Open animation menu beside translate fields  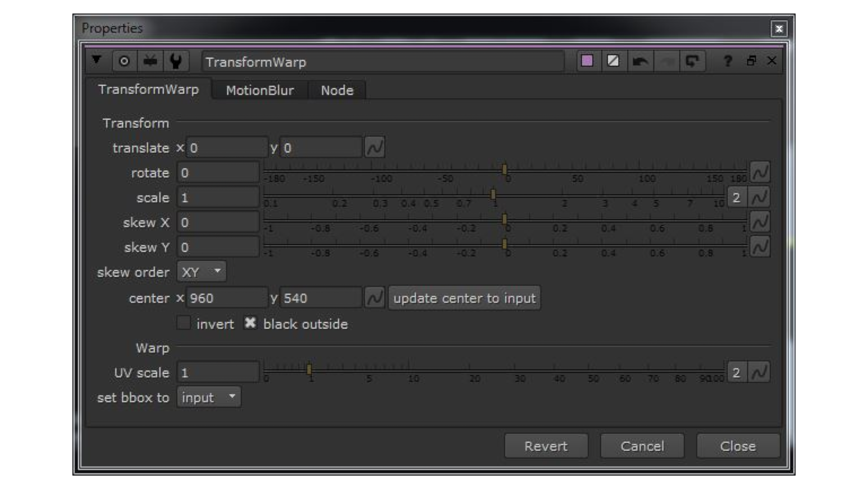374,147
